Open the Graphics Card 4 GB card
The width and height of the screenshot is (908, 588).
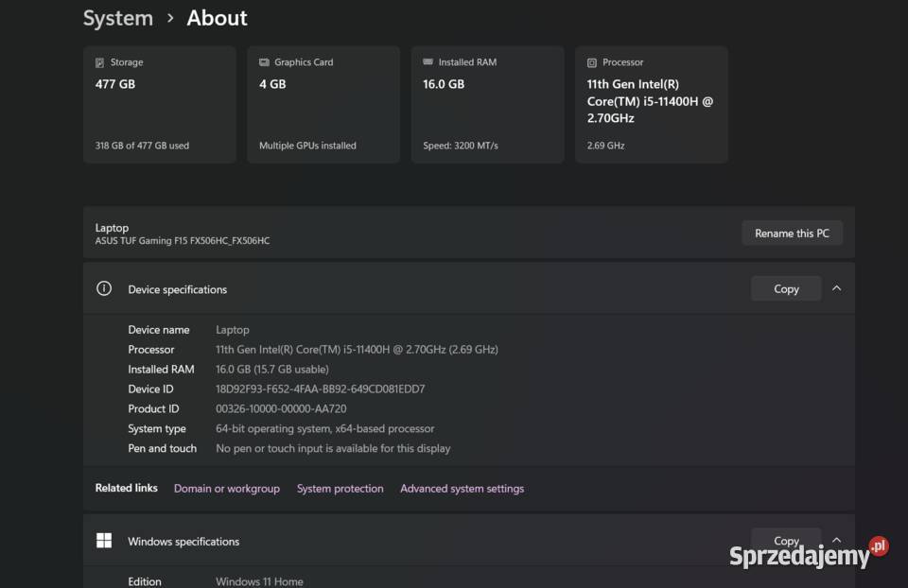[323, 104]
